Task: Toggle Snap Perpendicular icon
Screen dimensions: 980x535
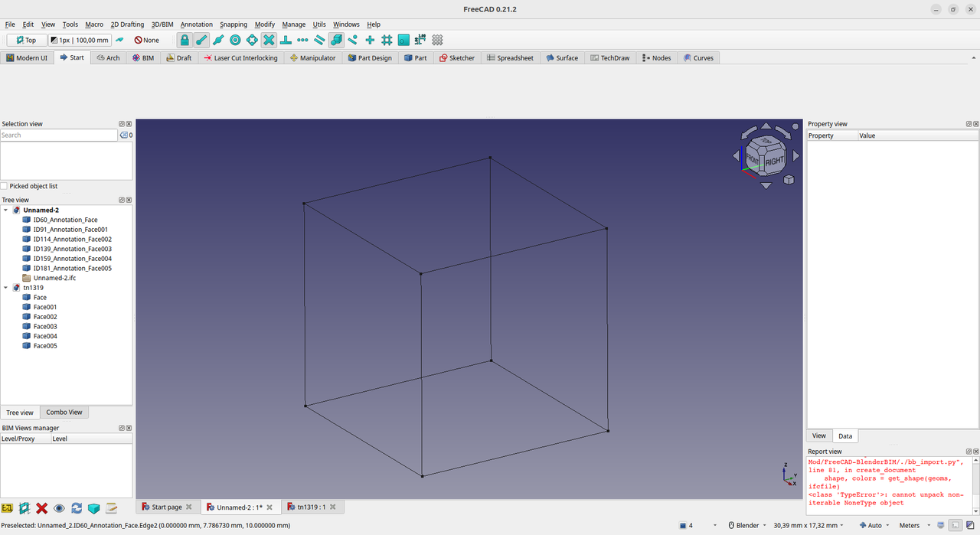Action: pyautogui.click(x=286, y=40)
